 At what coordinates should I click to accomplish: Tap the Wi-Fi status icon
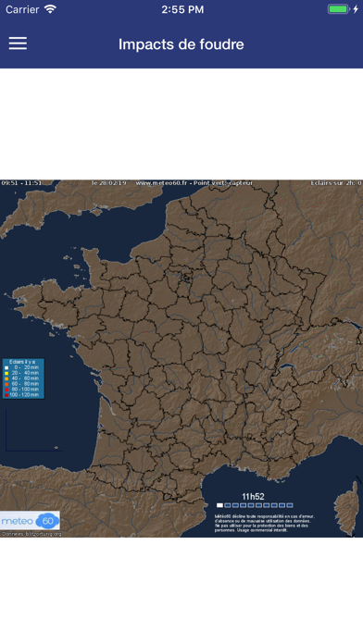[x=50, y=9]
